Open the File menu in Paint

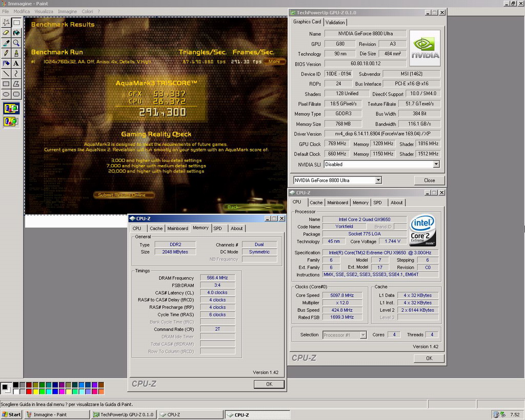pyautogui.click(x=5, y=11)
